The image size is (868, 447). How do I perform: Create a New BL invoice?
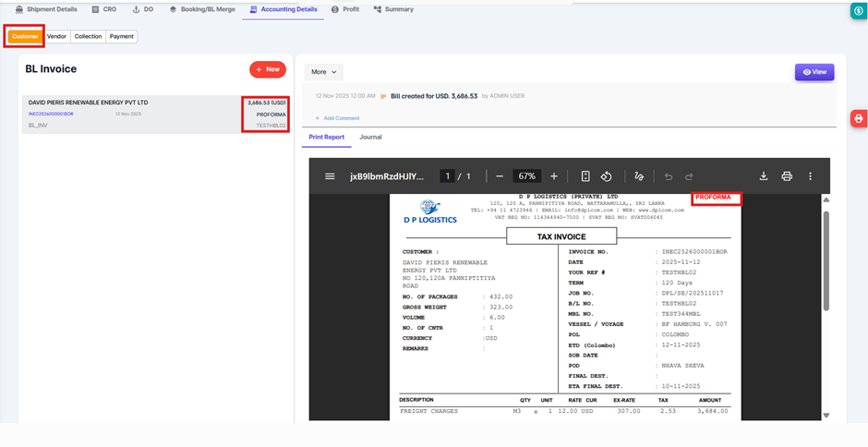coord(267,69)
